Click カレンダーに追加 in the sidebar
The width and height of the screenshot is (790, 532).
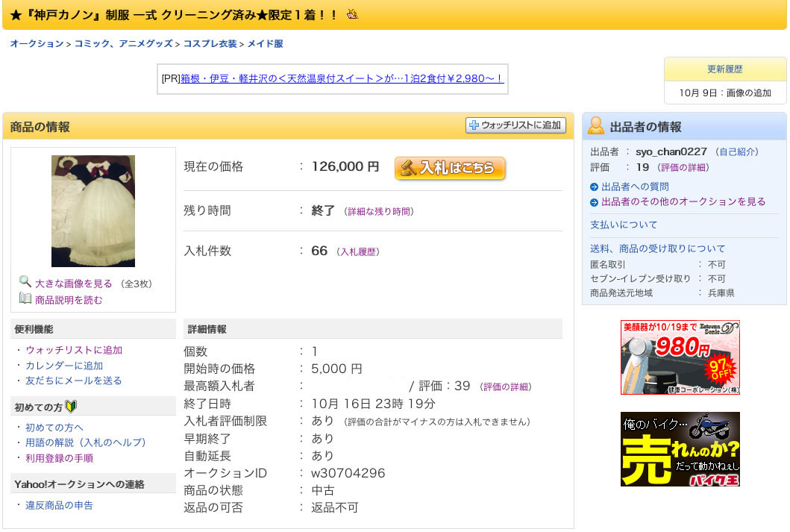coord(64,366)
